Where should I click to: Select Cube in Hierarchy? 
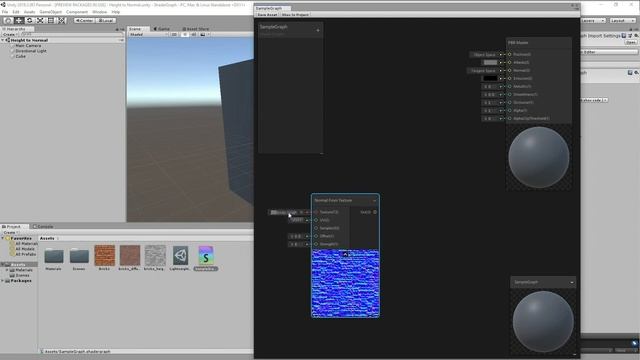tap(20, 56)
